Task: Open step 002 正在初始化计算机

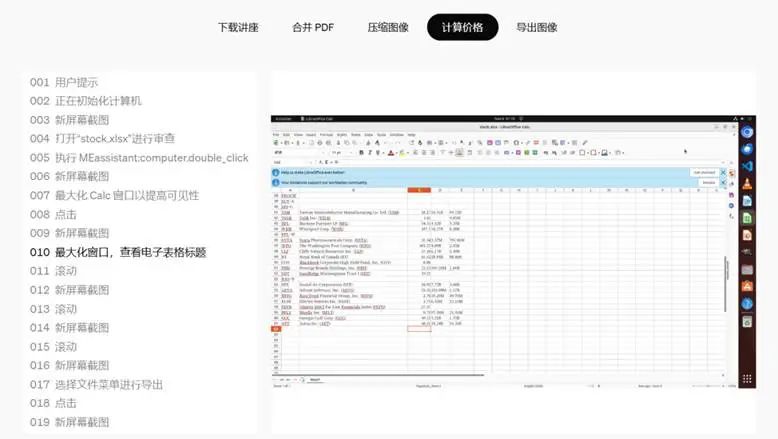Action: (86, 101)
